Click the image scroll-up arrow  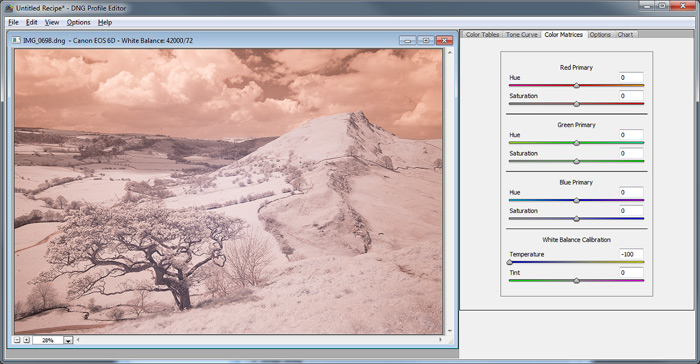450,53
